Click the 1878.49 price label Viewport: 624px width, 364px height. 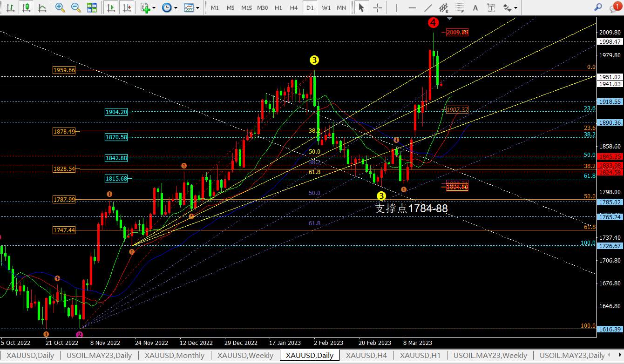pyautogui.click(x=64, y=132)
